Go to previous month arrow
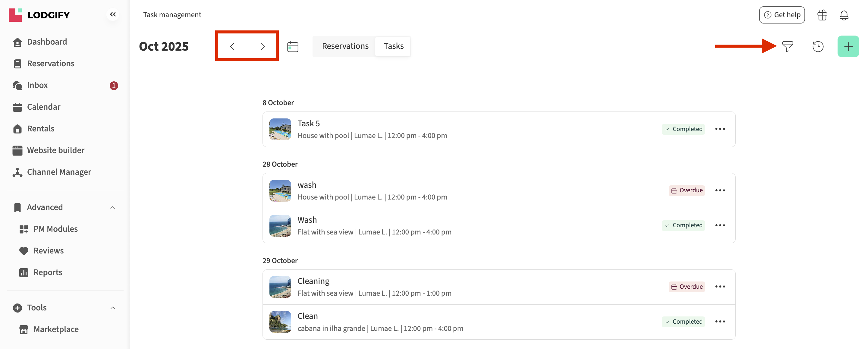868x349 pixels. (232, 46)
